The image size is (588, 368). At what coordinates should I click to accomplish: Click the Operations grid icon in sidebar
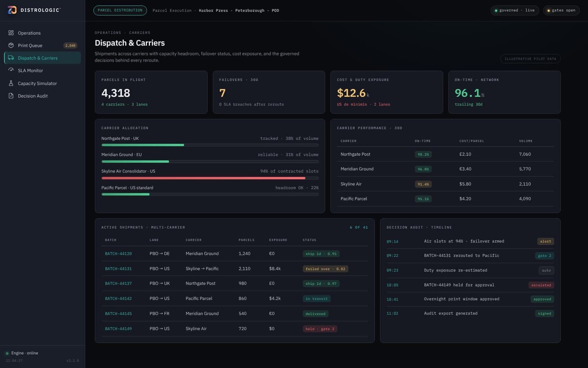[11, 33]
